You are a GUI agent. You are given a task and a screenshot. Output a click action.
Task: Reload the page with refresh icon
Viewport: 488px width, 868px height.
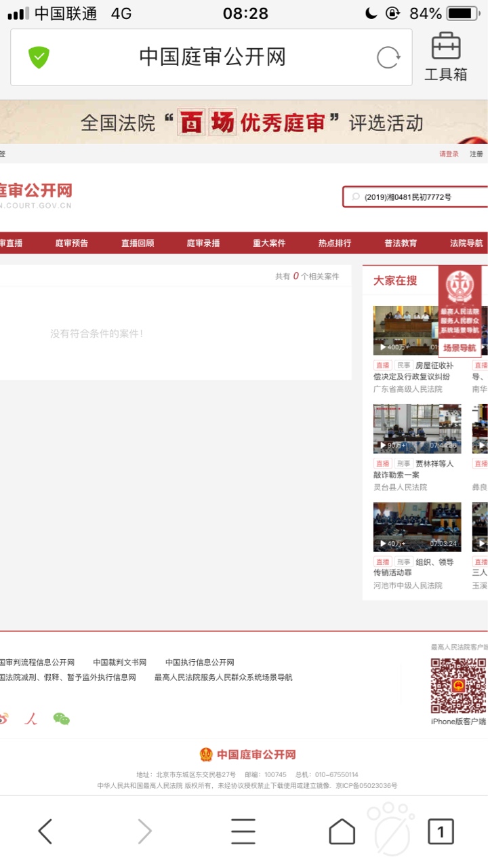coord(388,58)
